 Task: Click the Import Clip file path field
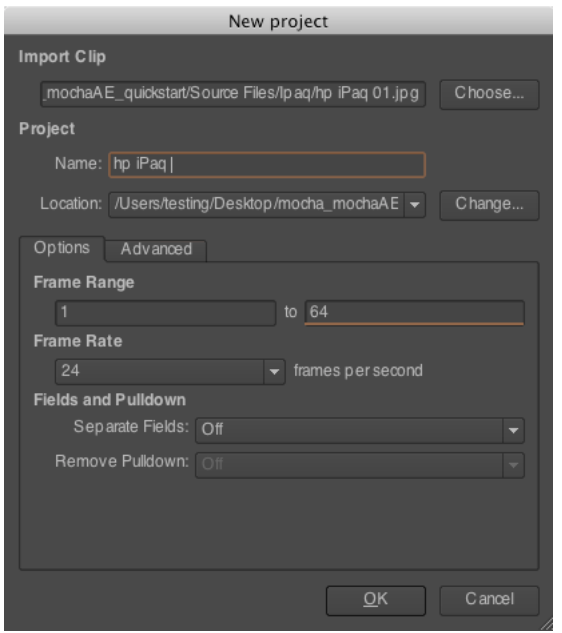point(233,94)
